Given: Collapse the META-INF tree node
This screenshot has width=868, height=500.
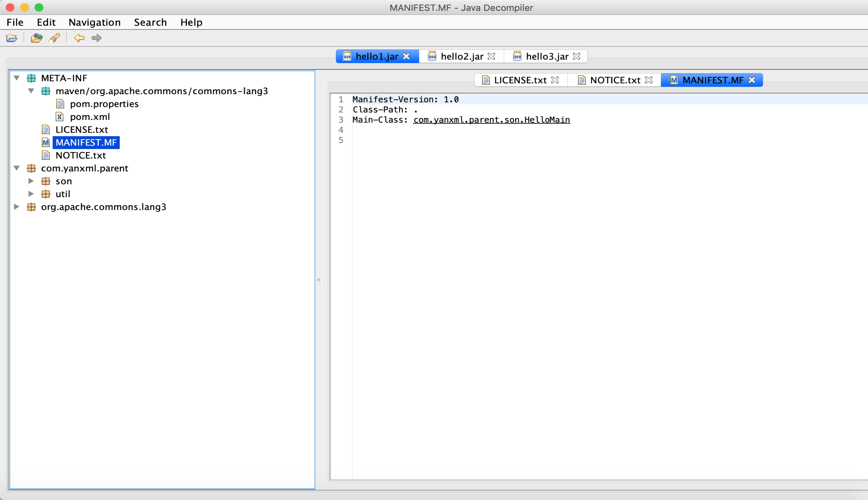Looking at the screenshot, I should (17, 78).
